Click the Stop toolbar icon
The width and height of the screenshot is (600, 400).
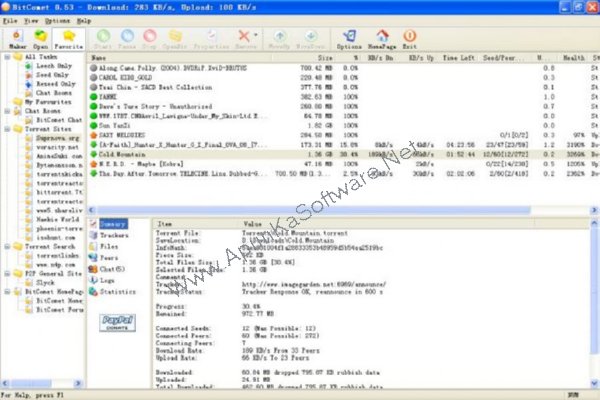coord(149,39)
